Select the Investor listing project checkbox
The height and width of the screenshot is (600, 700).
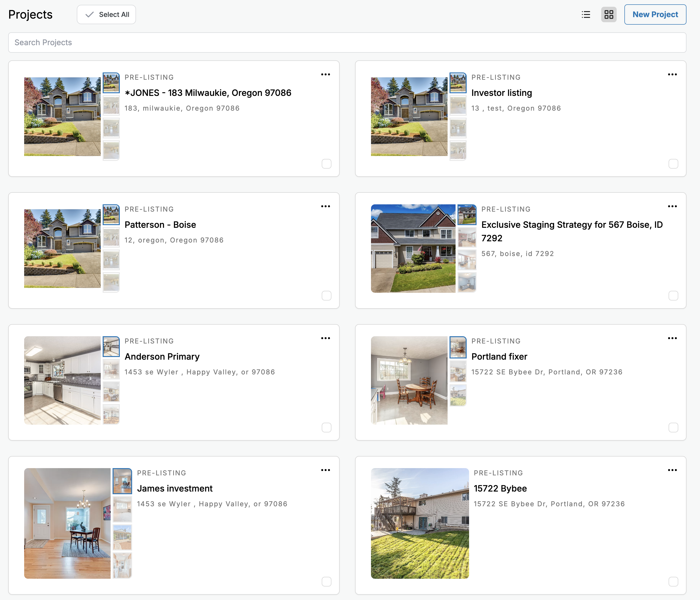tap(673, 164)
